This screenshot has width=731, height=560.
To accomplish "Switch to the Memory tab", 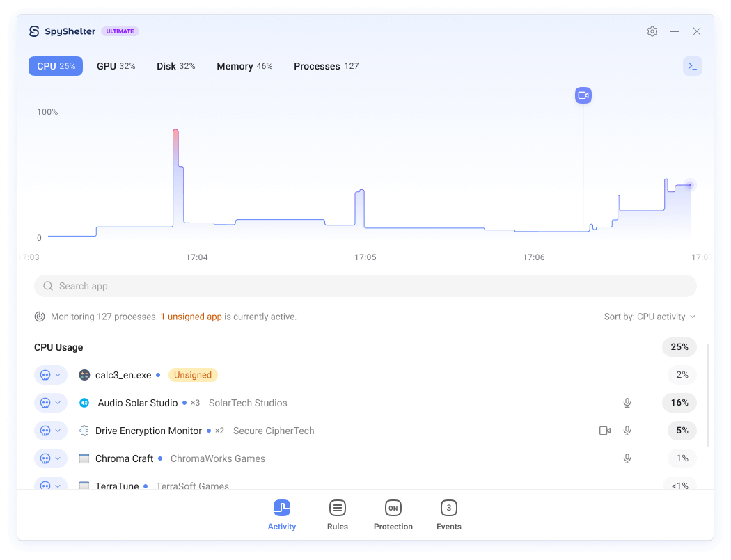I will (244, 66).
